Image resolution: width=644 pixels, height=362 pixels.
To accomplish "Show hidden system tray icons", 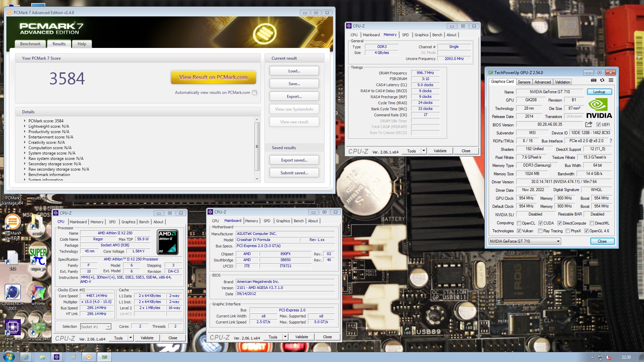I will [x=592, y=357].
